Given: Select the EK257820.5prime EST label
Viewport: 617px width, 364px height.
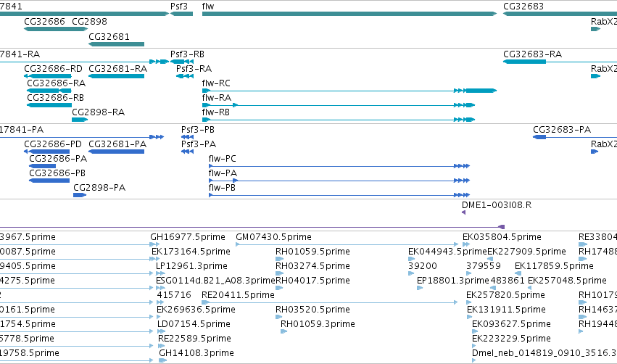Looking at the screenshot, I should coord(505,295).
